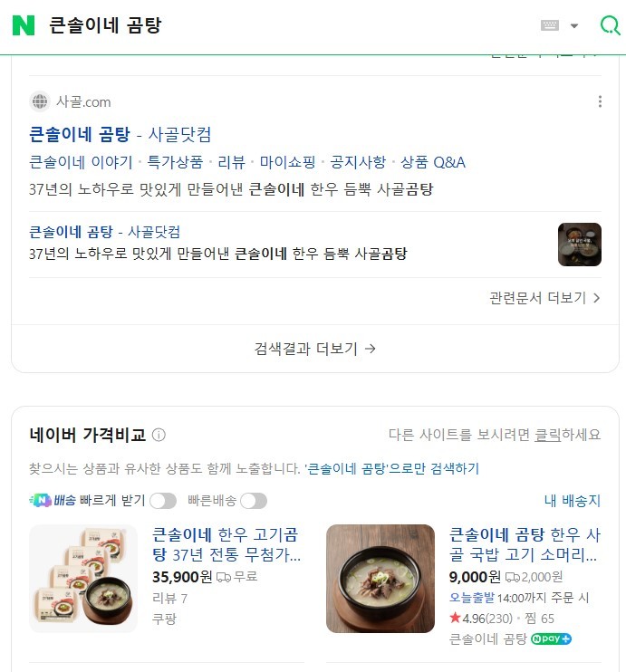
Task: Click the 9,000원 곰탕 bowl product thumbnail
Action: pyautogui.click(x=380, y=579)
